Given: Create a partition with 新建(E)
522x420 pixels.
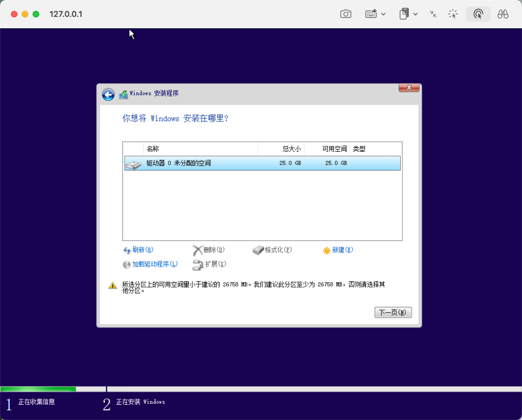Looking at the screenshot, I should (338, 250).
